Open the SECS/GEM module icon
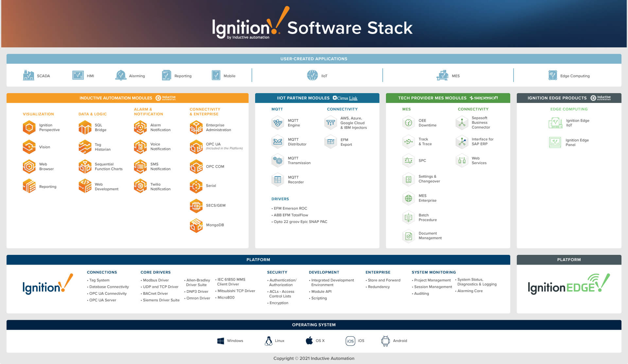The width and height of the screenshot is (628, 364). tap(196, 206)
